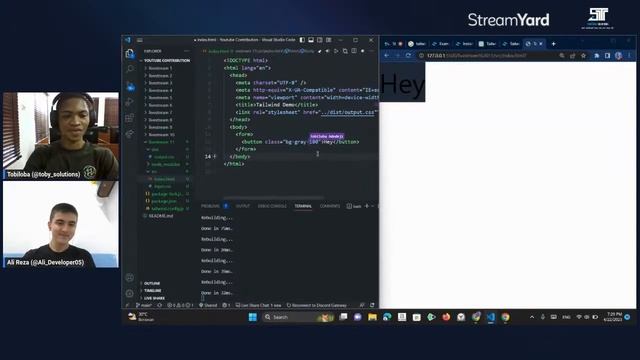Click the Shared status bar item
This screenshot has height=360, width=640.
click(x=208, y=305)
